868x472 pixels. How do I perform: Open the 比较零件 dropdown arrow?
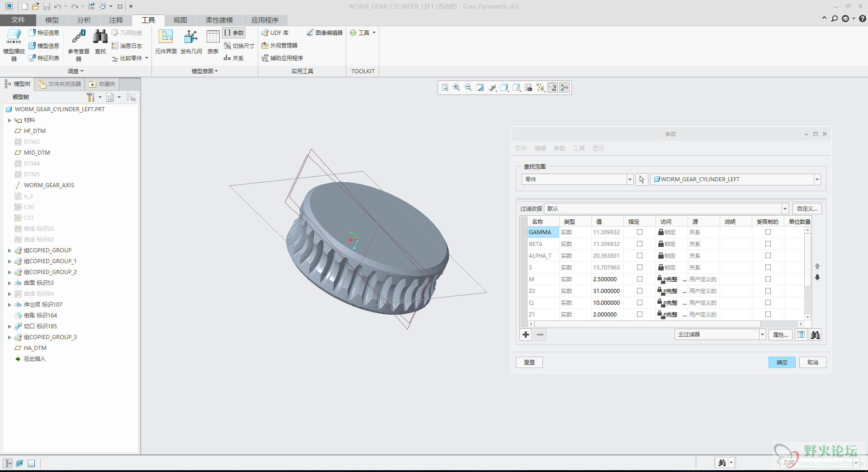point(147,58)
